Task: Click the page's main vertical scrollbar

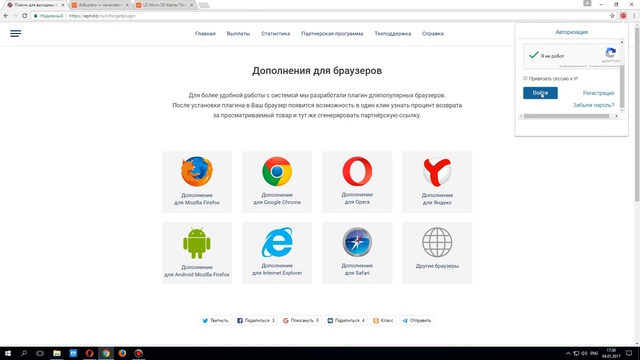Action: (637, 114)
